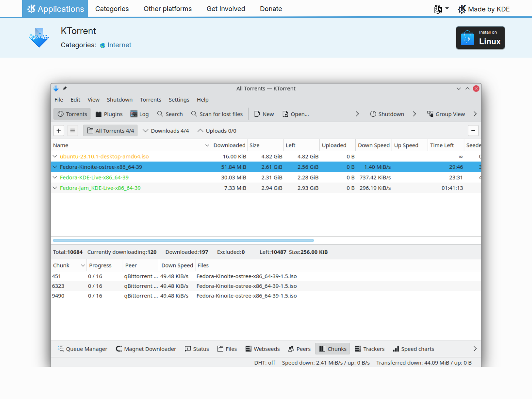Open the Settings menu
This screenshot has height=399, width=532.
click(x=179, y=100)
